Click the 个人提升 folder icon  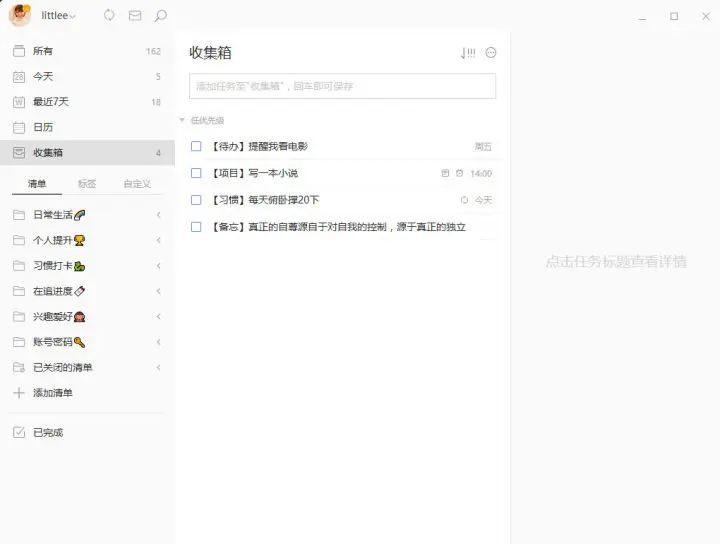click(19, 240)
